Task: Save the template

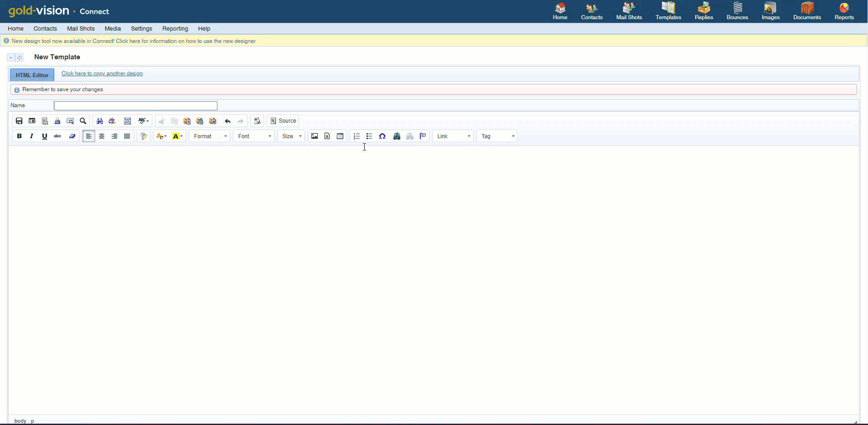Action: click(19, 121)
